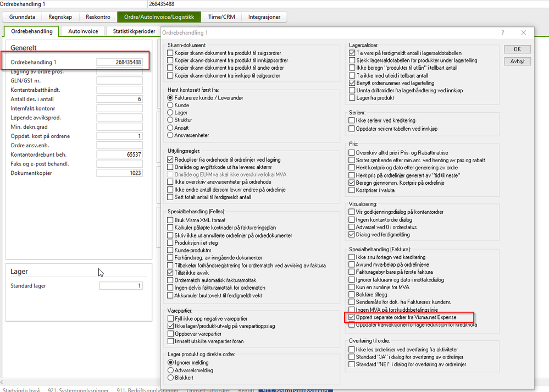Switch to the Reskontro tab
This screenshot has width=549, height=392.
click(98, 17)
